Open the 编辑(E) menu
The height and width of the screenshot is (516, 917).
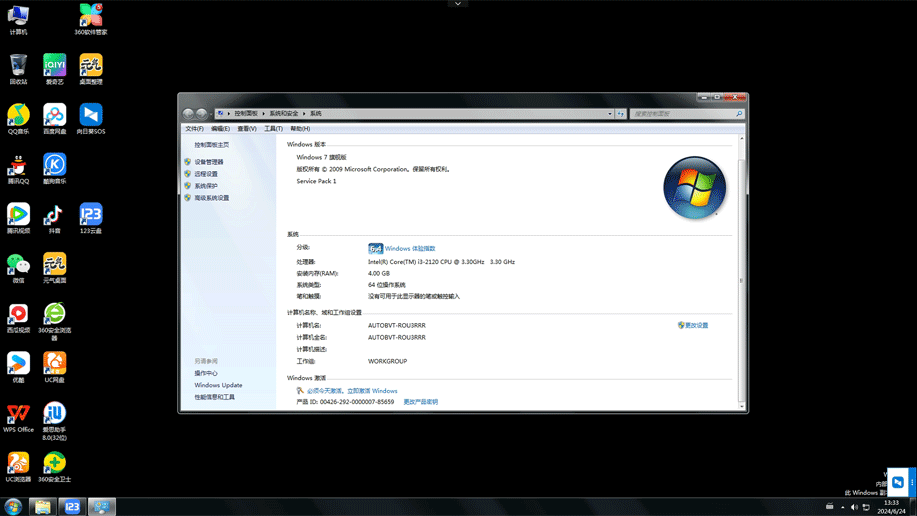click(x=220, y=129)
